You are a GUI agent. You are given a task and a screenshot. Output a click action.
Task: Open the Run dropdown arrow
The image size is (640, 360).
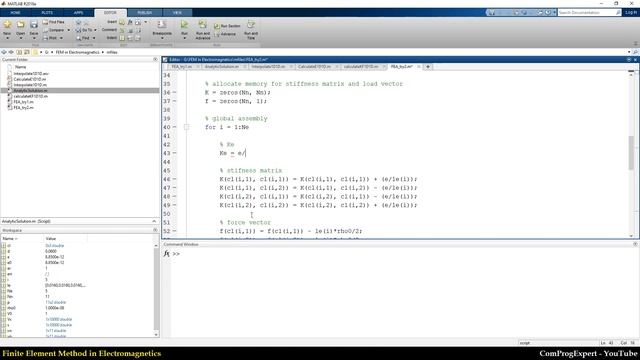click(184, 38)
